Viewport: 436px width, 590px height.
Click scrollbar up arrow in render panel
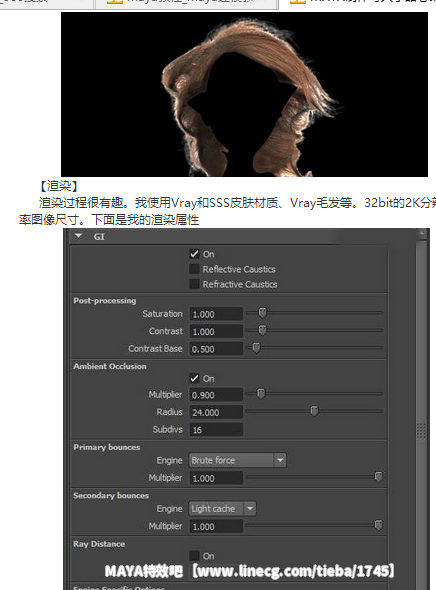coord(421,234)
